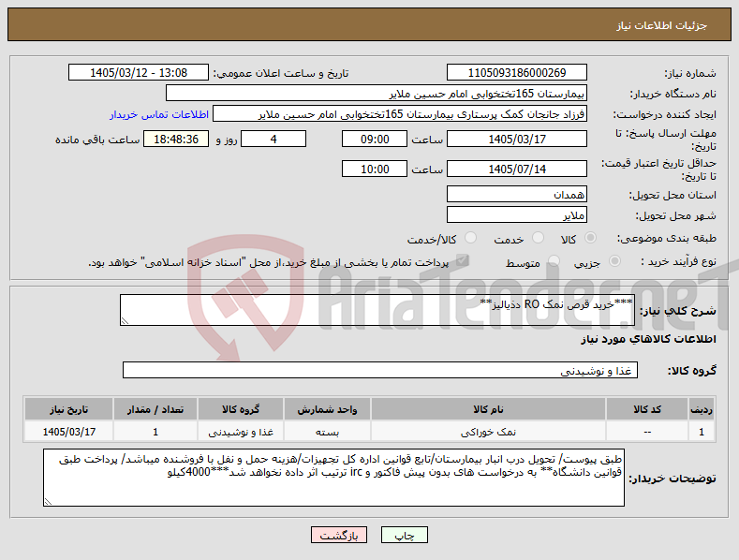
Task: Open the اطلاعات تماس خریدار link
Action: tap(159, 114)
